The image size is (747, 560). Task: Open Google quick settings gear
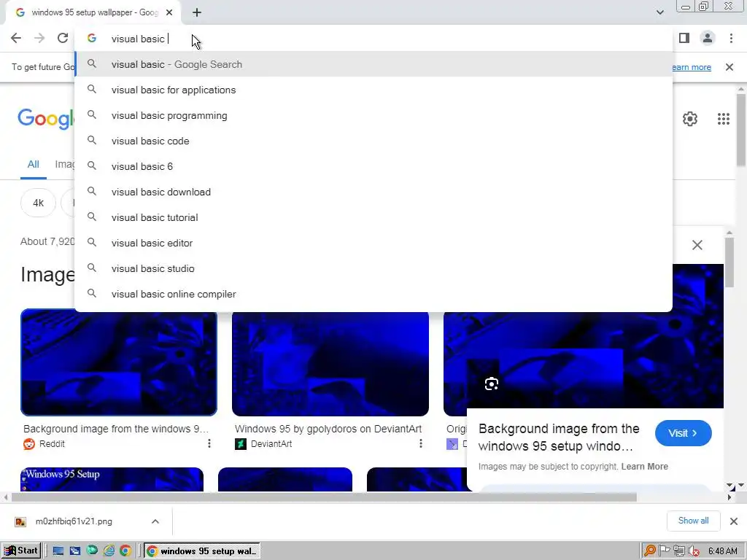tap(690, 119)
